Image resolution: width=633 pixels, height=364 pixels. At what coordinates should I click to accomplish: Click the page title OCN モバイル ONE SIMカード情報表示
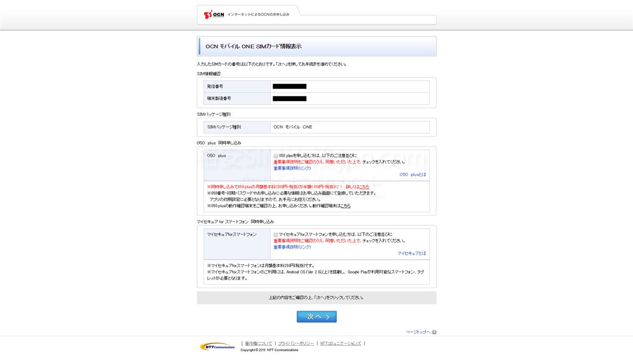pyautogui.click(x=254, y=46)
